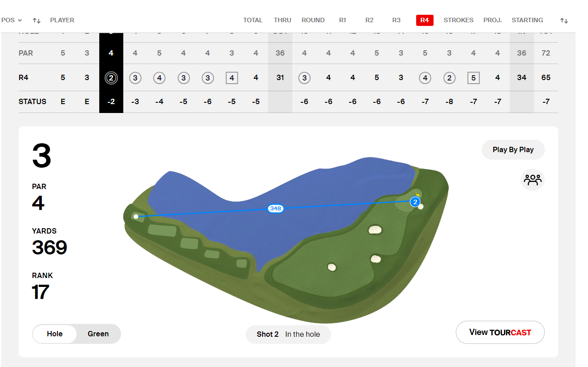Screen dimensions: 588x367
Task: Select the Hole view toggle option
Action: [x=55, y=334]
